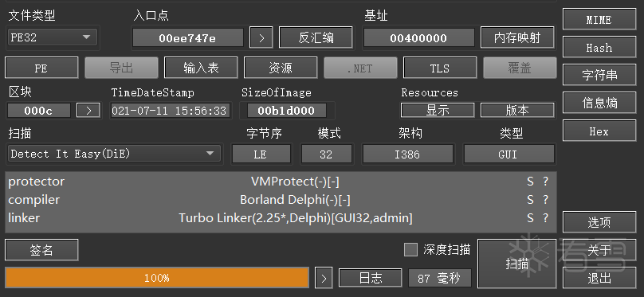Viewport: 644px width, 297px height.
Task: Open the 日志 log
Action: coord(371,278)
